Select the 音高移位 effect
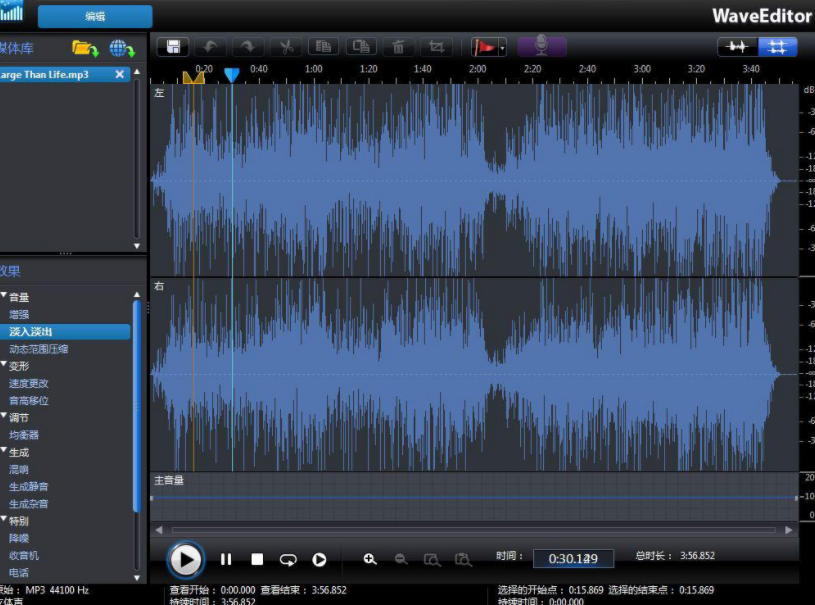Image resolution: width=815 pixels, height=605 pixels. click(x=29, y=401)
